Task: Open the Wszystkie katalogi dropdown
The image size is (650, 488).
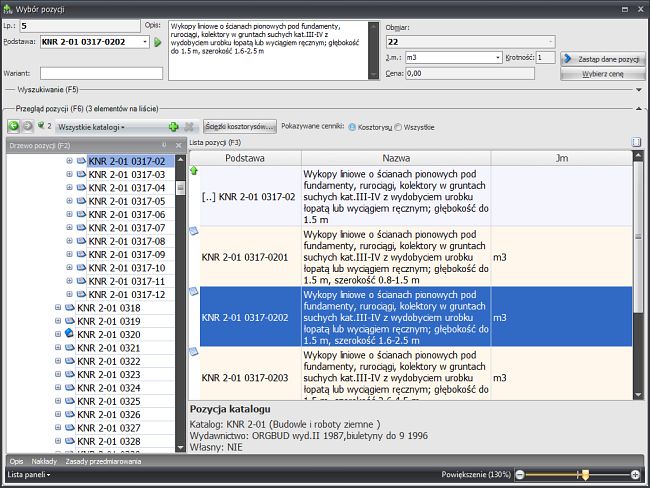Action: tap(105, 127)
